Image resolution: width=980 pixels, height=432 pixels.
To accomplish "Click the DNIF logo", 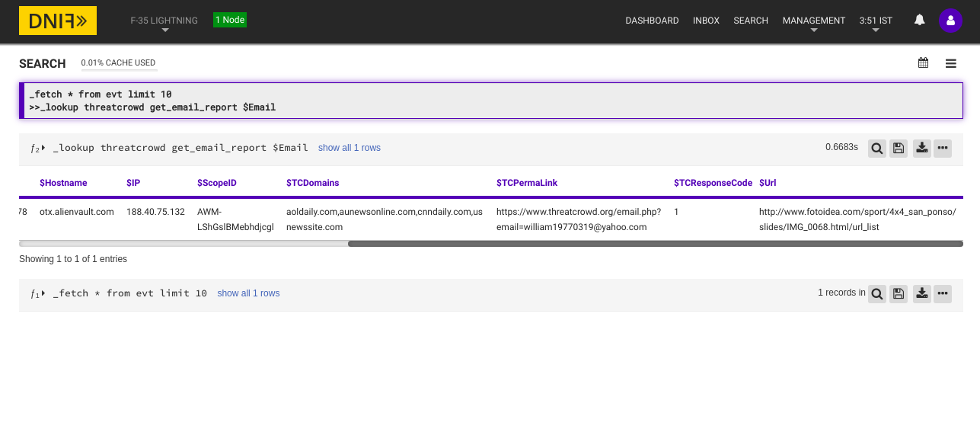I will click(58, 21).
